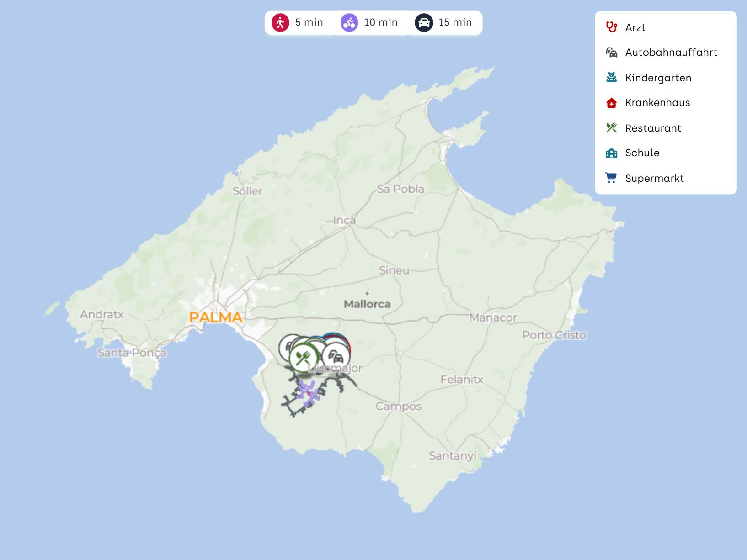Click the Restaurant fork and knife legend icon
This screenshot has width=747, height=560.
pyautogui.click(x=611, y=128)
